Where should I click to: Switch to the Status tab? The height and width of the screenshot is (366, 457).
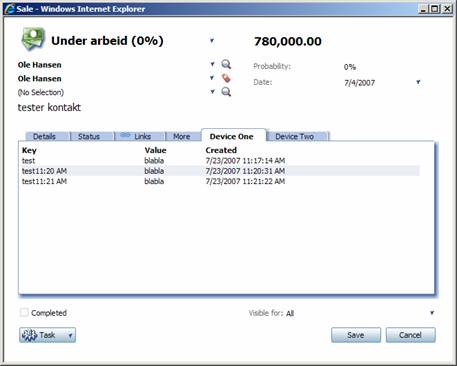coord(89,136)
